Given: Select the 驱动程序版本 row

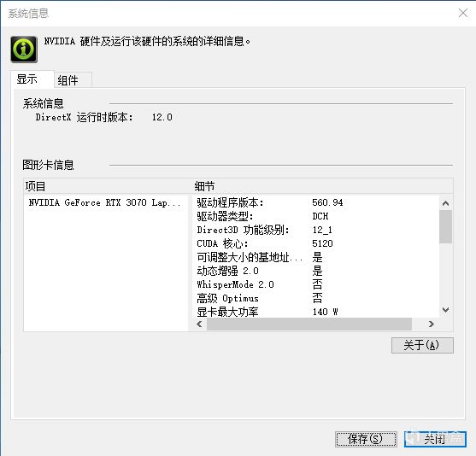Looking at the screenshot, I should [x=315, y=202].
